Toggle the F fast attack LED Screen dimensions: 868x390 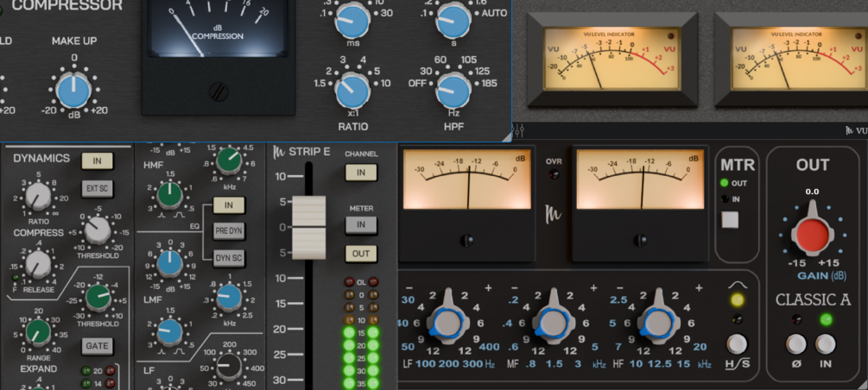[x=15, y=278]
